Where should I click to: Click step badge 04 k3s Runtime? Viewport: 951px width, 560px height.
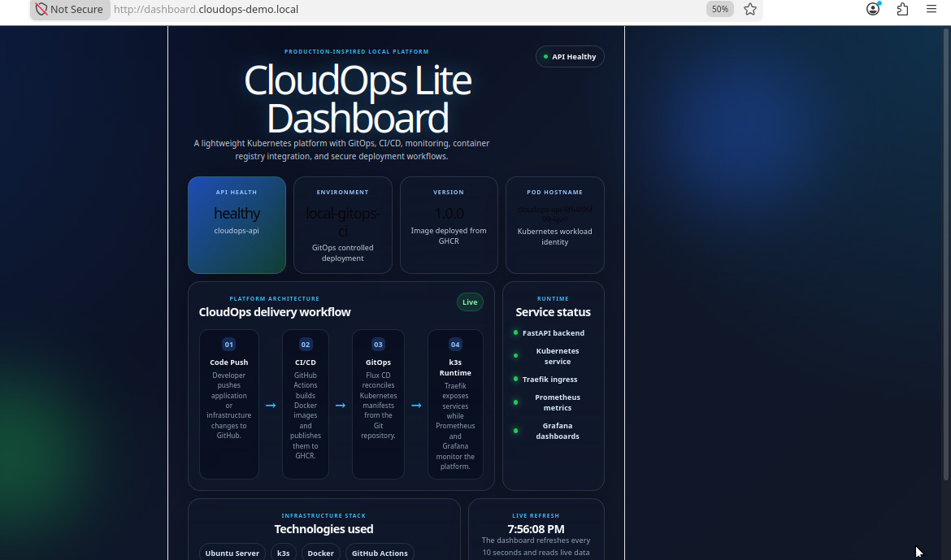[455, 345]
